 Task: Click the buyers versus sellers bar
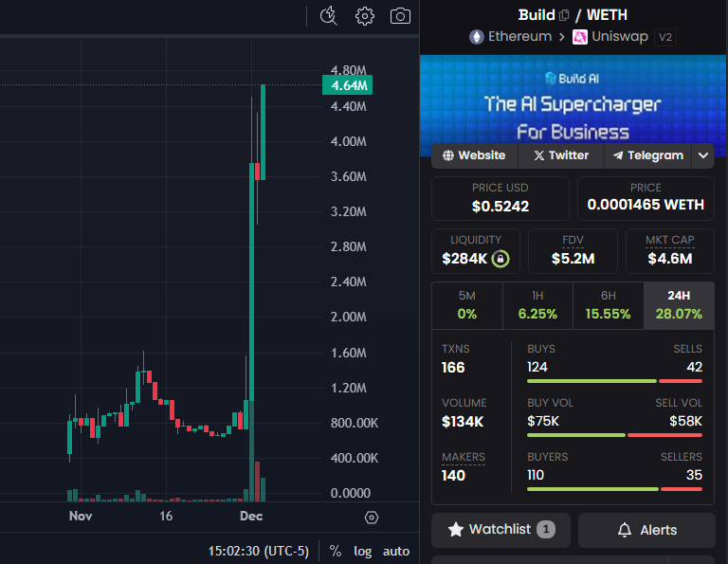point(614,489)
